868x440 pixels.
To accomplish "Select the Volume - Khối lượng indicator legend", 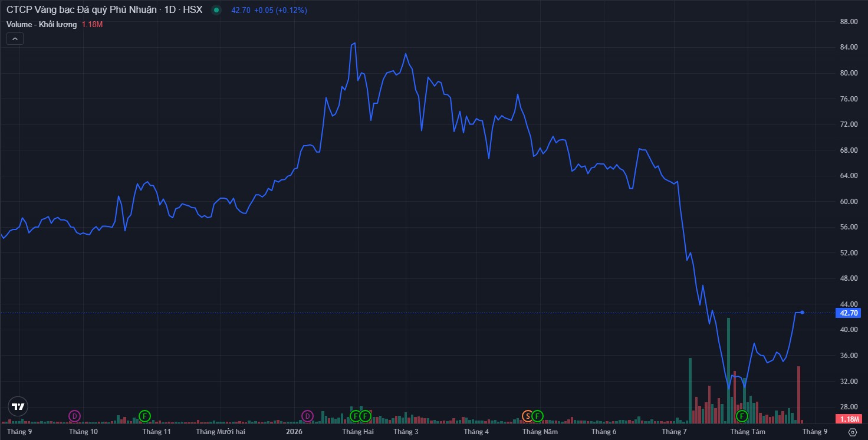I will 41,25.
